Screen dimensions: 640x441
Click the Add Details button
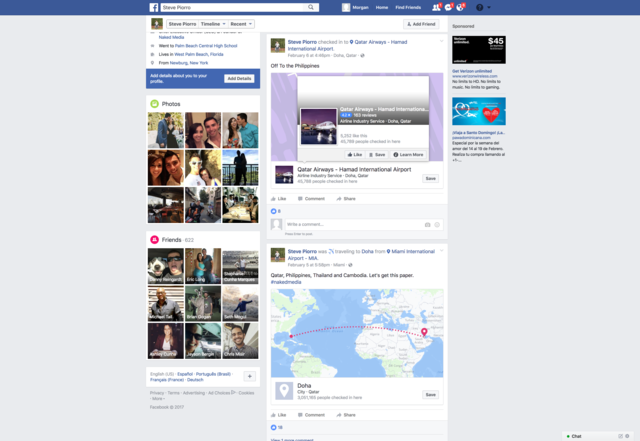point(239,78)
